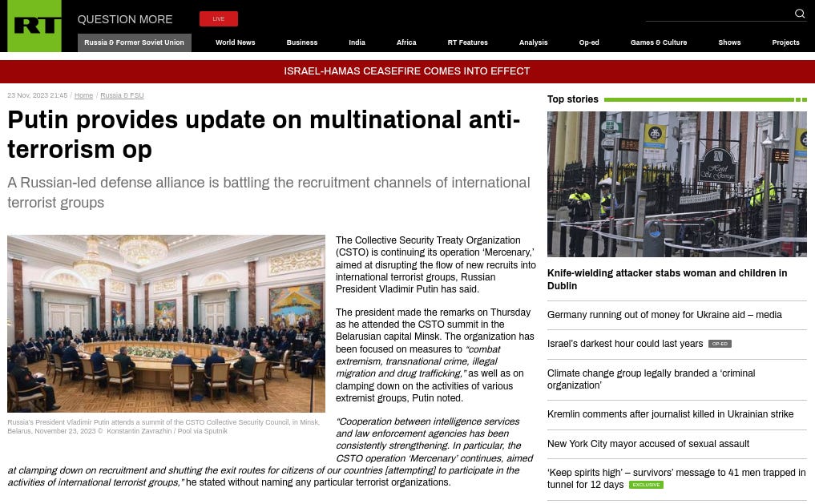
Task: Click the Israel-Hamas ceasefire breaking banner
Action: (x=407, y=71)
